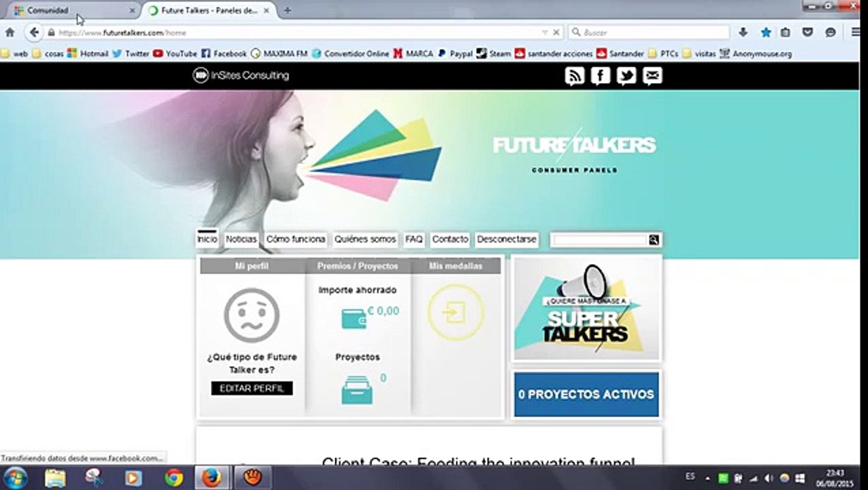Open the RSS feed icon in header

pyautogui.click(x=575, y=76)
